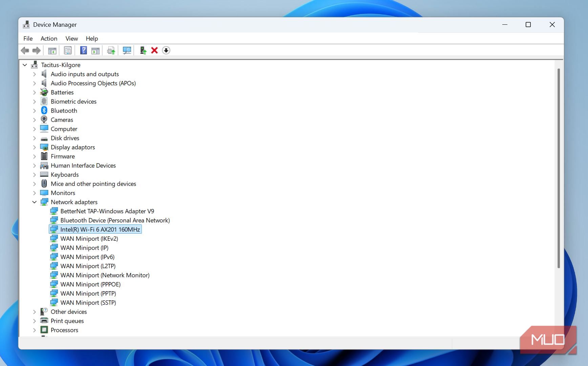Select the Tacitus-Kilgore computer name
The width and height of the screenshot is (588, 366).
click(x=61, y=65)
